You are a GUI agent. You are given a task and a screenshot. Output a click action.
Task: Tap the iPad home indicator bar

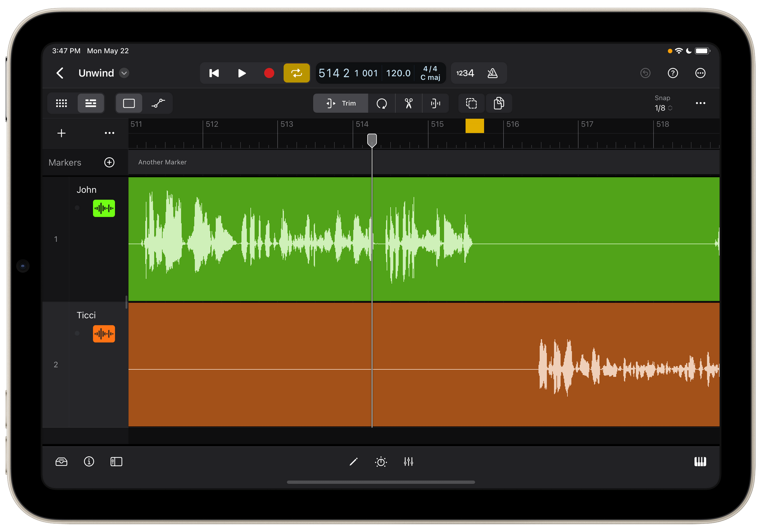(381, 482)
